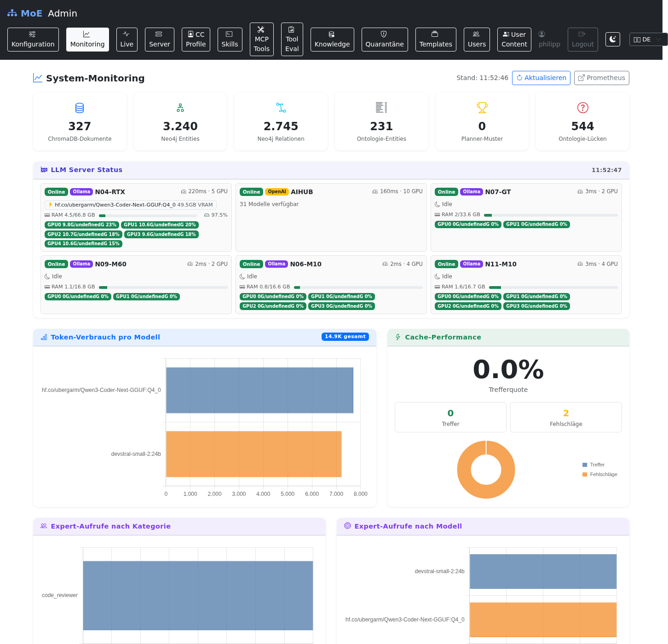Open the Quarantäne shield section
Screen dimensions: 668x644
(x=385, y=40)
